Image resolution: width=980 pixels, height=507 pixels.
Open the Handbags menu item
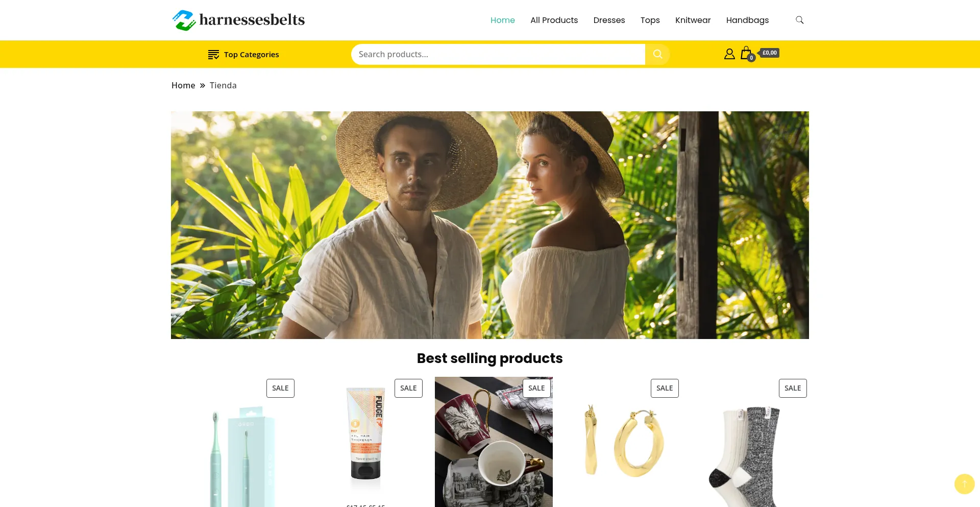(x=747, y=20)
